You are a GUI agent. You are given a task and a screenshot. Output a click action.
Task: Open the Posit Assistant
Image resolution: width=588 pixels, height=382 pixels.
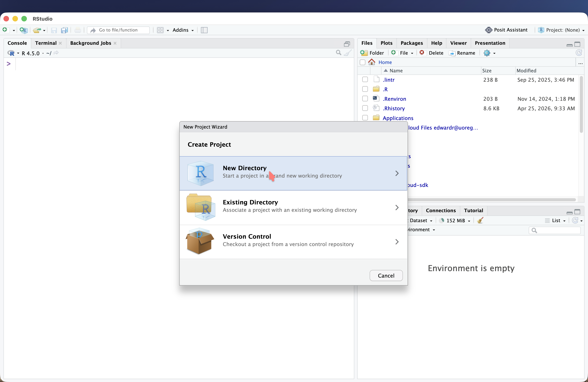click(506, 30)
